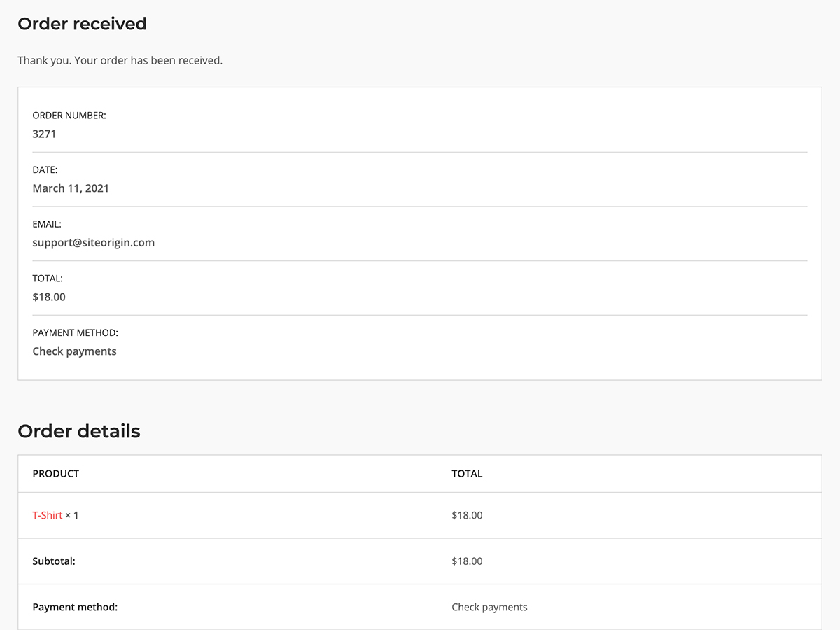
Task: Select the order number 3271
Action: [x=44, y=134]
